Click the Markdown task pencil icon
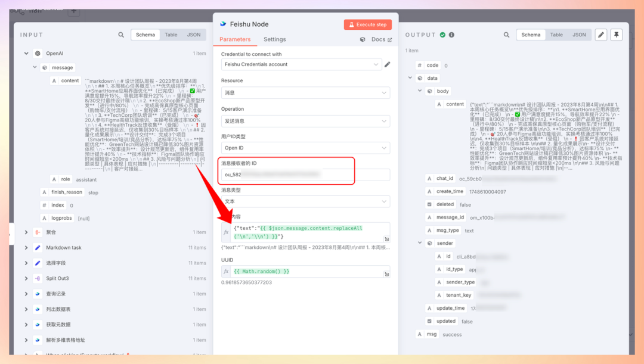Viewport: 644px width, 364px height. tap(38, 248)
